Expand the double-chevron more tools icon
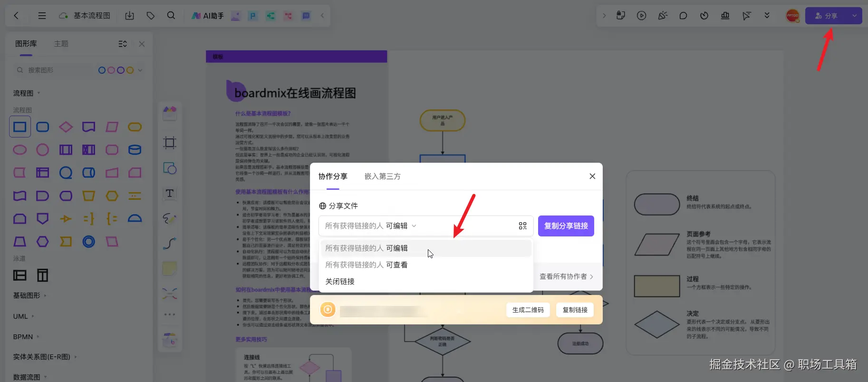The width and height of the screenshot is (868, 382). 767,16
